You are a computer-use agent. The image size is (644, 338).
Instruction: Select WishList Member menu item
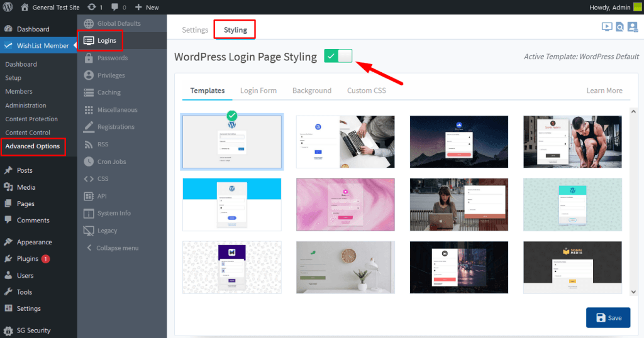(38, 45)
